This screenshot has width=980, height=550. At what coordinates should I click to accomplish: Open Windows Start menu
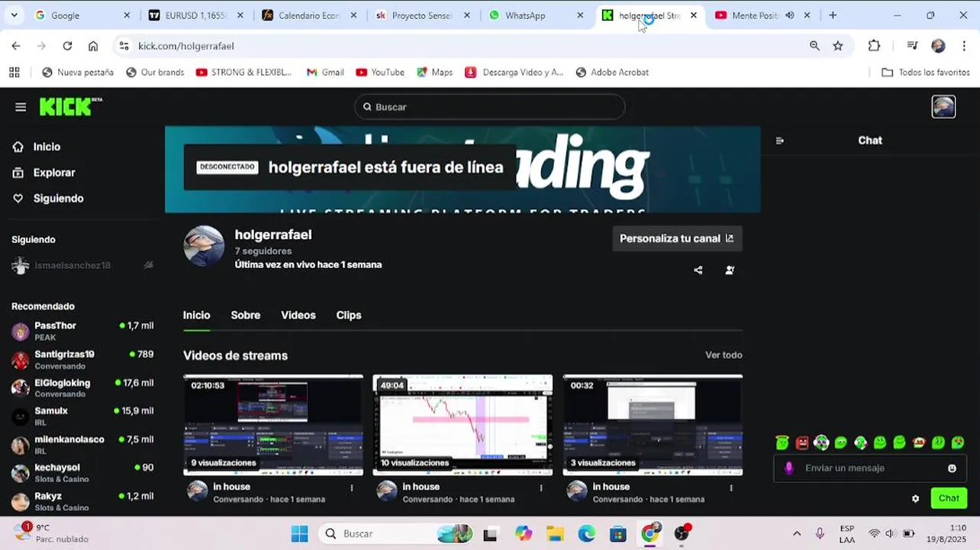[x=299, y=533]
